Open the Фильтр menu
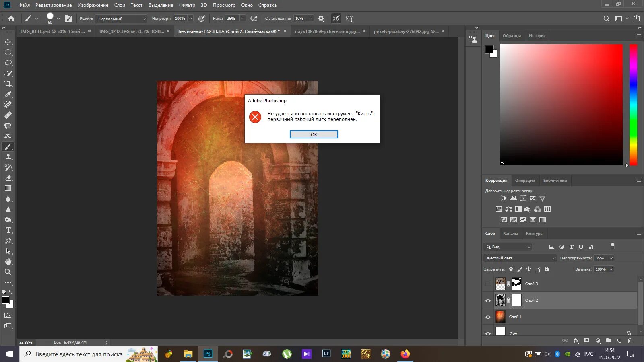Screen dimensions: 644x362 pyautogui.click(x=187, y=5)
